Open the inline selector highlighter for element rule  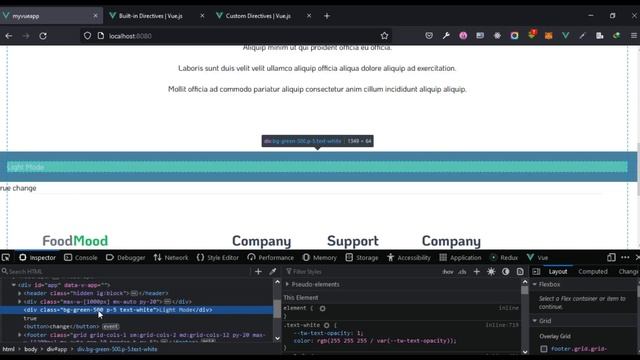click(322, 308)
